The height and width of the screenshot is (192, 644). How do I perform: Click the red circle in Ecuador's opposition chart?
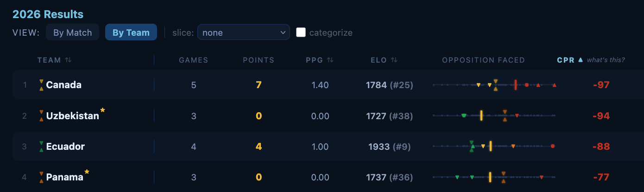click(x=553, y=147)
